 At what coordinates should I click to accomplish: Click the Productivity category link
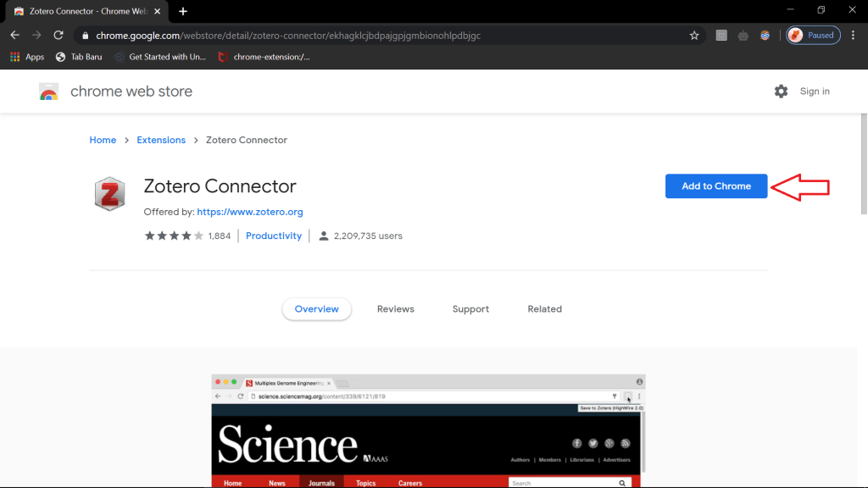click(x=274, y=236)
